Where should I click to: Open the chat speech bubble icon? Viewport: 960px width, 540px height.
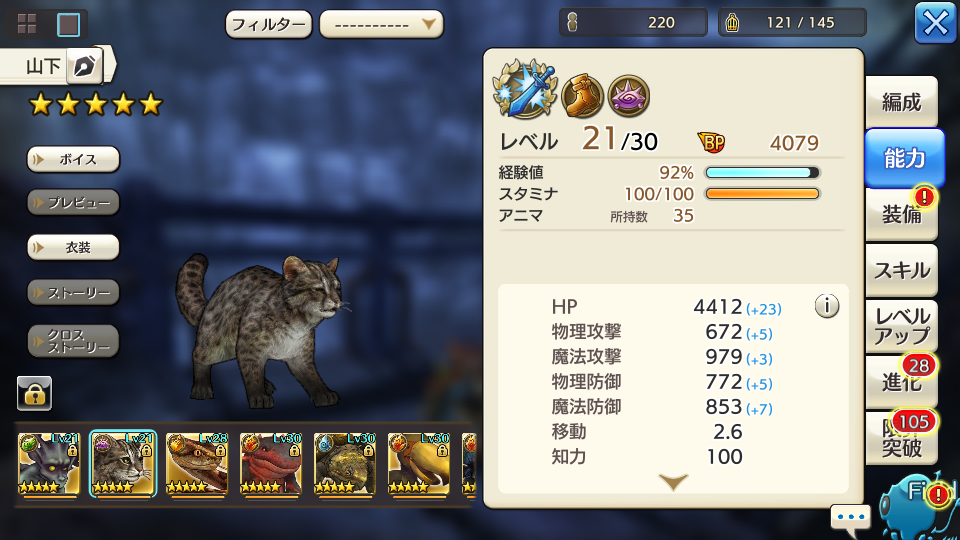tap(850, 518)
